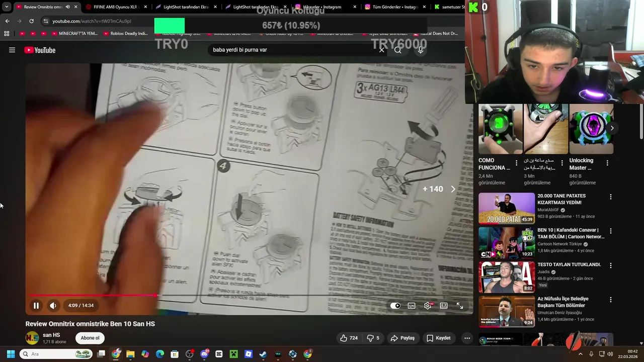Show next overlay item with +140 arrow
Screen dimensions: 644x362
[x=453, y=189]
